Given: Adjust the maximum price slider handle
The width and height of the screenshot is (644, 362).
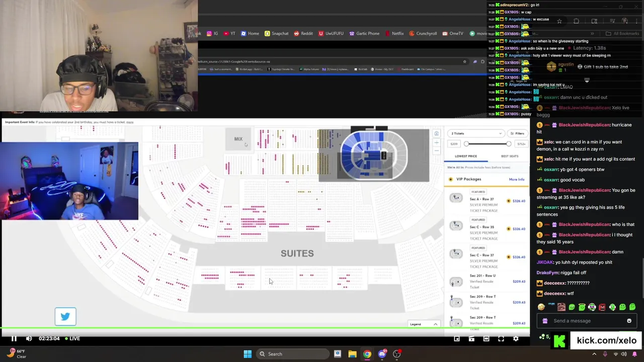Looking at the screenshot, I should 509,144.
